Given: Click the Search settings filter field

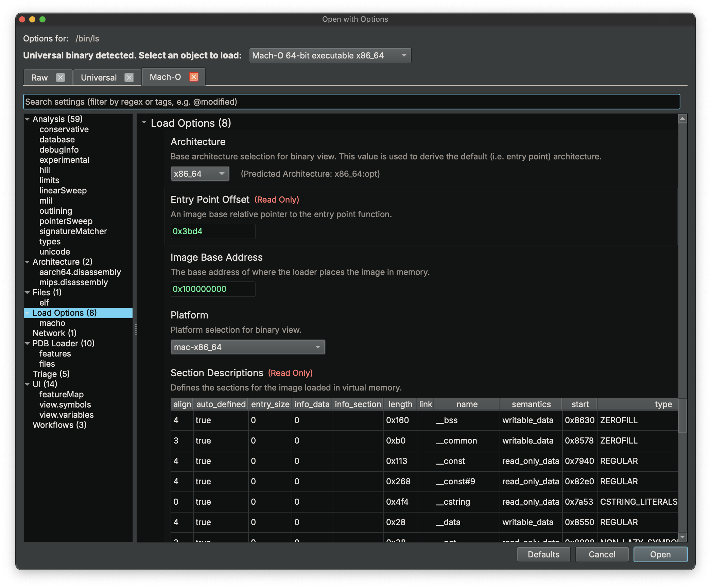Looking at the screenshot, I should point(351,102).
